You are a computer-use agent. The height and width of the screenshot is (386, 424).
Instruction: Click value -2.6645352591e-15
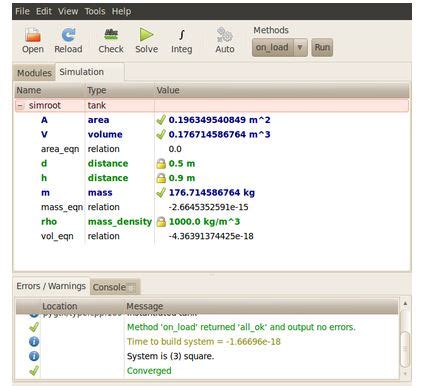point(208,207)
